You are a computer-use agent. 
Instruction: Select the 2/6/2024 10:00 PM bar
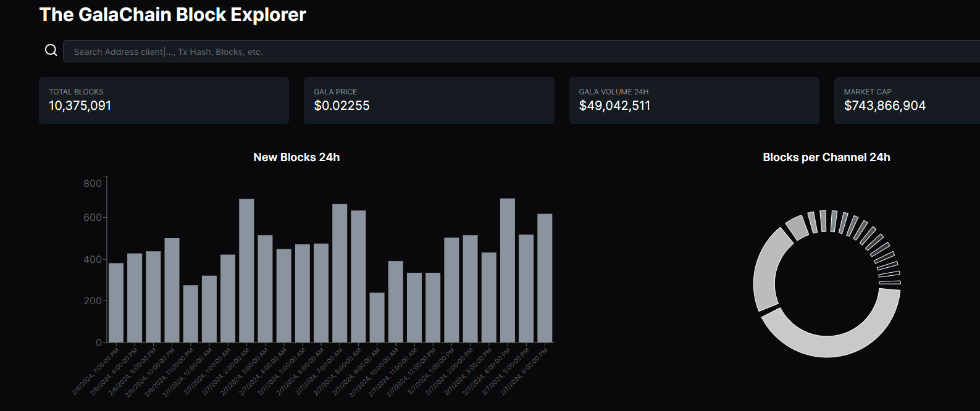[172, 290]
